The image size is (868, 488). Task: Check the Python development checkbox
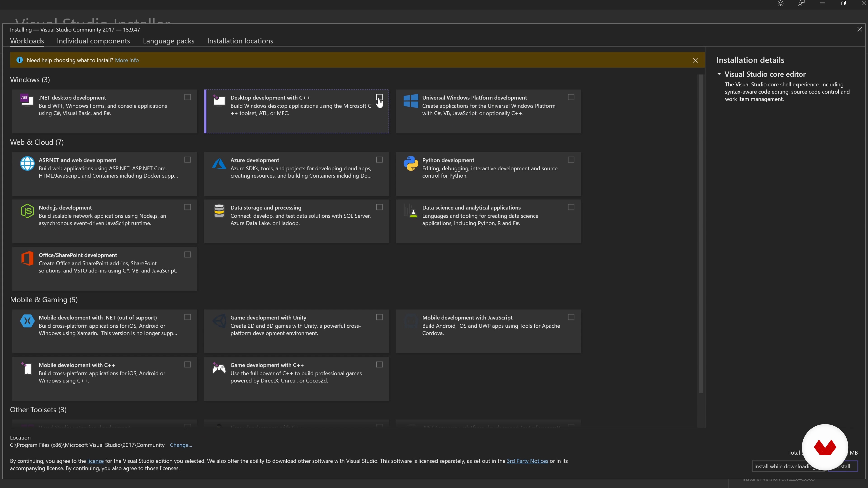(571, 160)
